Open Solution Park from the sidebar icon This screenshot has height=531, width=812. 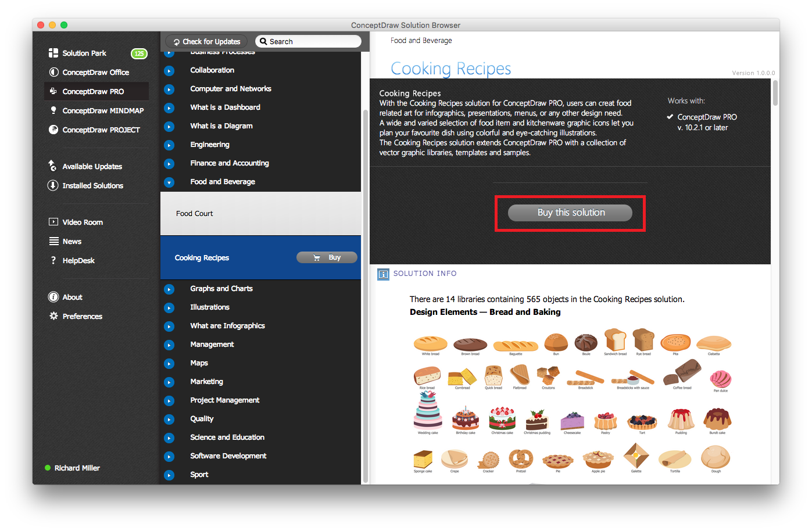point(53,53)
